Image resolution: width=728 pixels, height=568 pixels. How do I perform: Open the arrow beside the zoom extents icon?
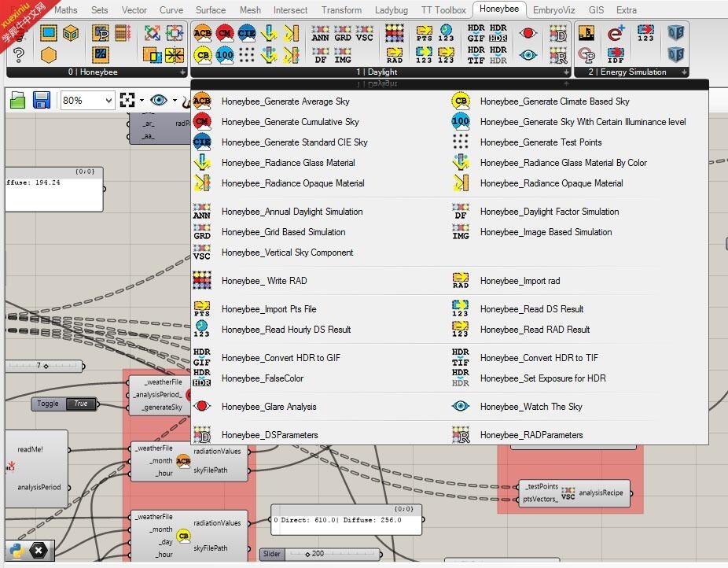point(142,101)
